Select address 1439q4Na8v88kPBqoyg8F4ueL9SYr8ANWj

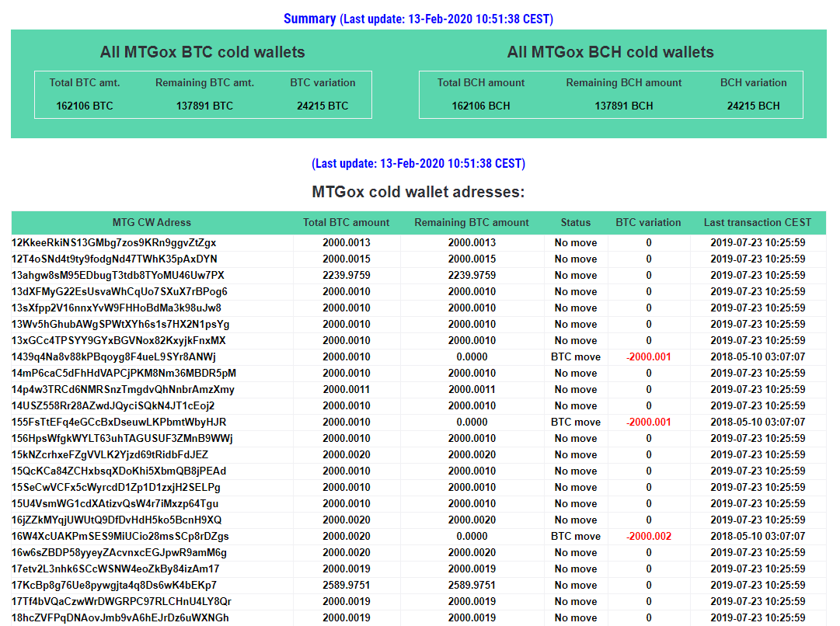pyautogui.click(x=113, y=356)
